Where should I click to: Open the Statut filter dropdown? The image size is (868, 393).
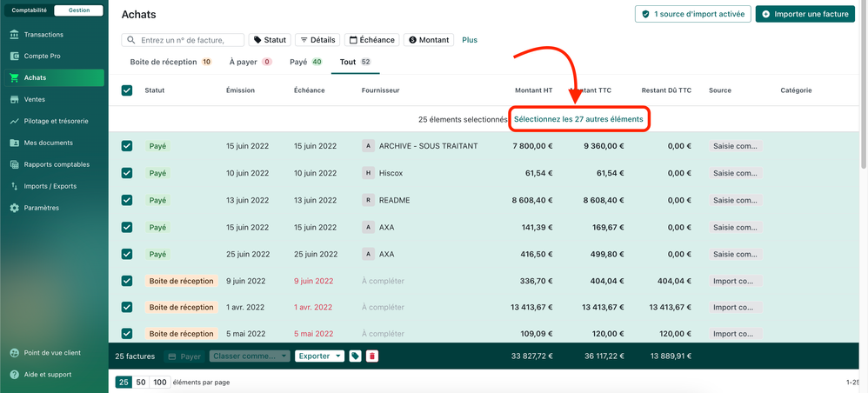tap(269, 40)
